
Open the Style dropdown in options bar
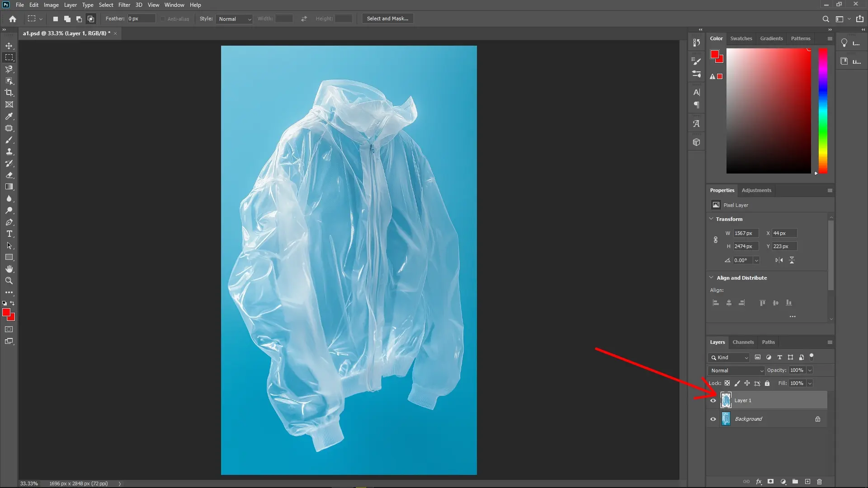(x=234, y=19)
